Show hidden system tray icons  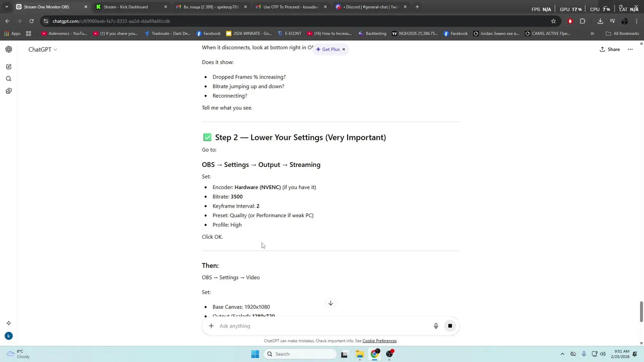562,354
